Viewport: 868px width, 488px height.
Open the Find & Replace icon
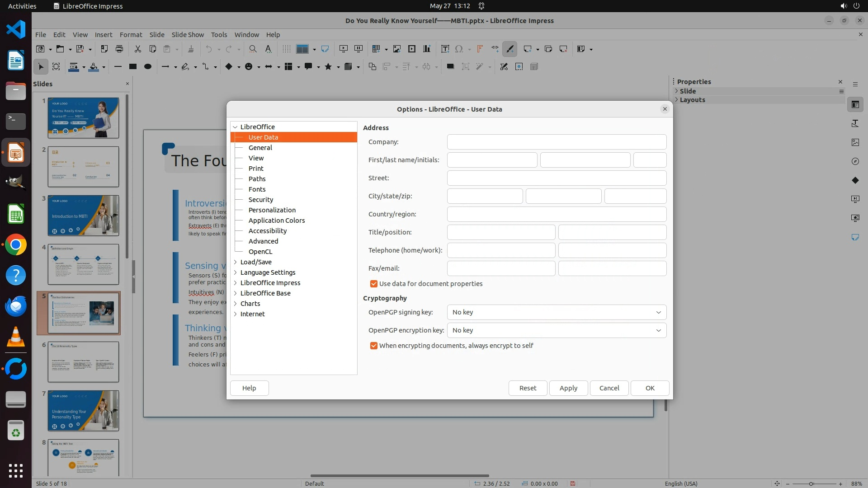click(x=253, y=49)
